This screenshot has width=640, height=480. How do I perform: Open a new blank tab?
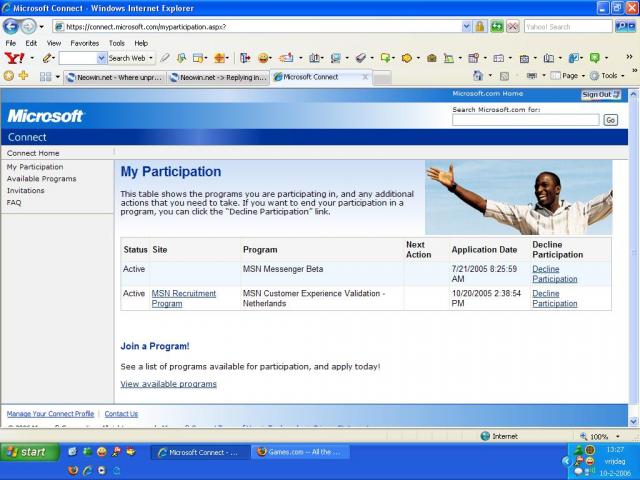tap(382, 78)
